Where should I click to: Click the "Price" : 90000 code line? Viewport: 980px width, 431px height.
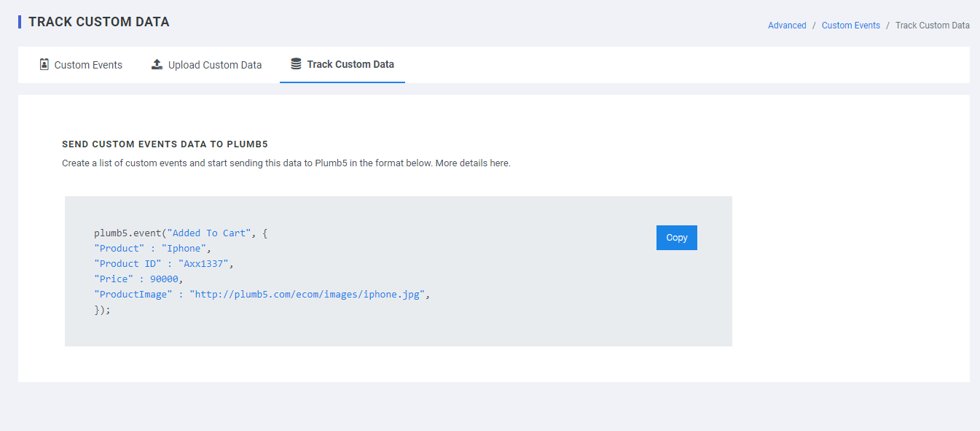[138, 279]
